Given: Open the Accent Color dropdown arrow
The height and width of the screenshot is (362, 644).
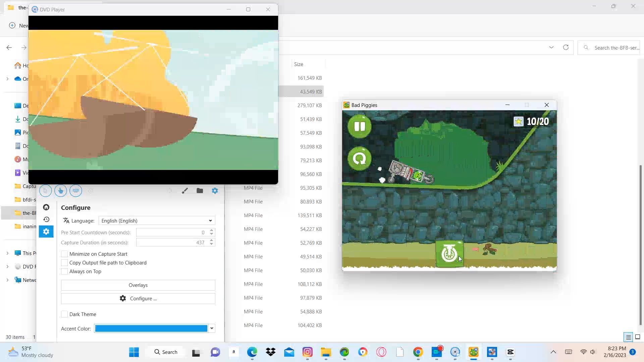Looking at the screenshot, I should [x=212, y=328].
